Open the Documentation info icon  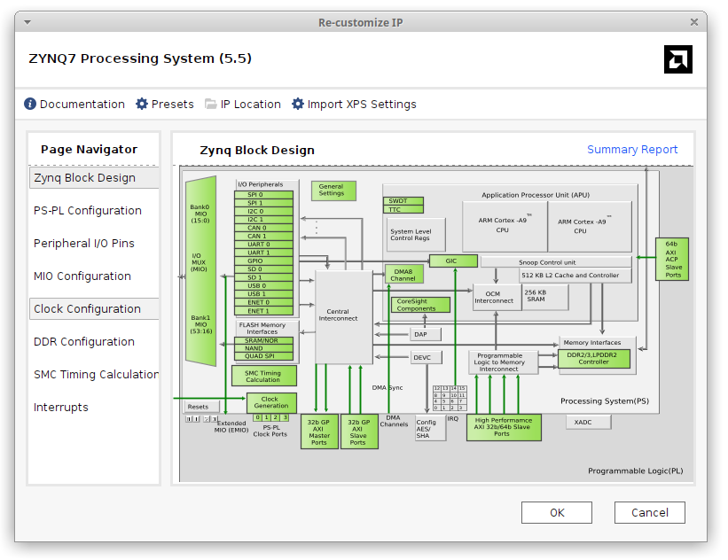(x=30, y=104)
